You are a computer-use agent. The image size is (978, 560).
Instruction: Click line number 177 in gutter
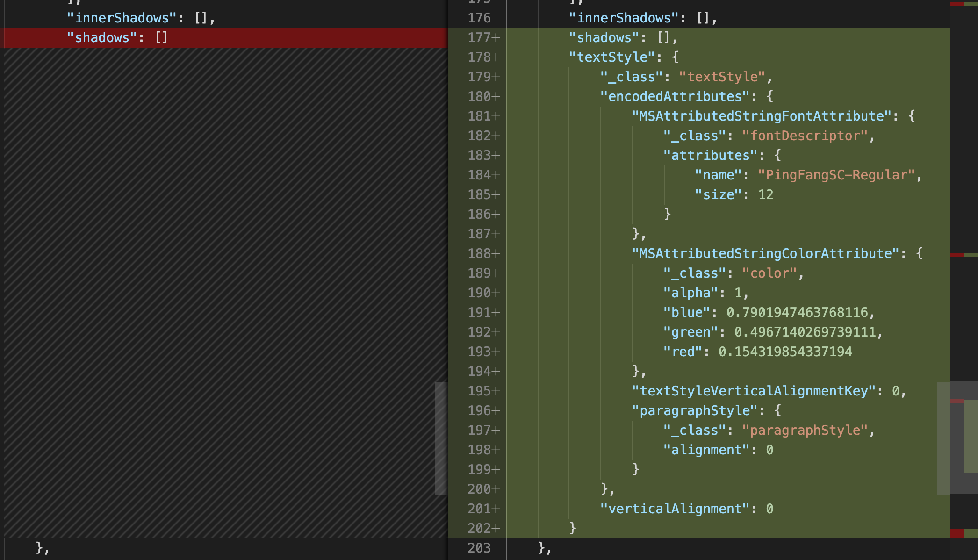[x=479, y=37]
